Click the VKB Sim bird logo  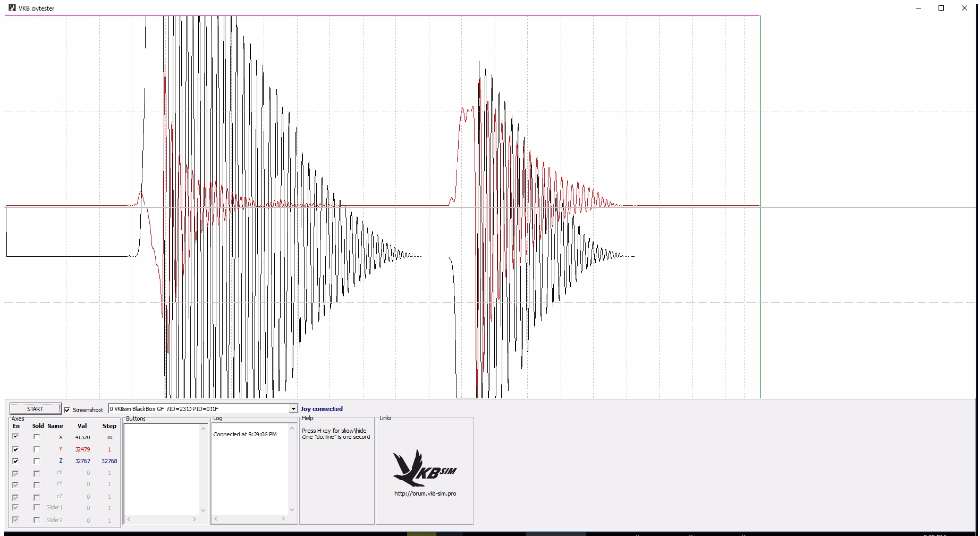click(x=423, y=466)
